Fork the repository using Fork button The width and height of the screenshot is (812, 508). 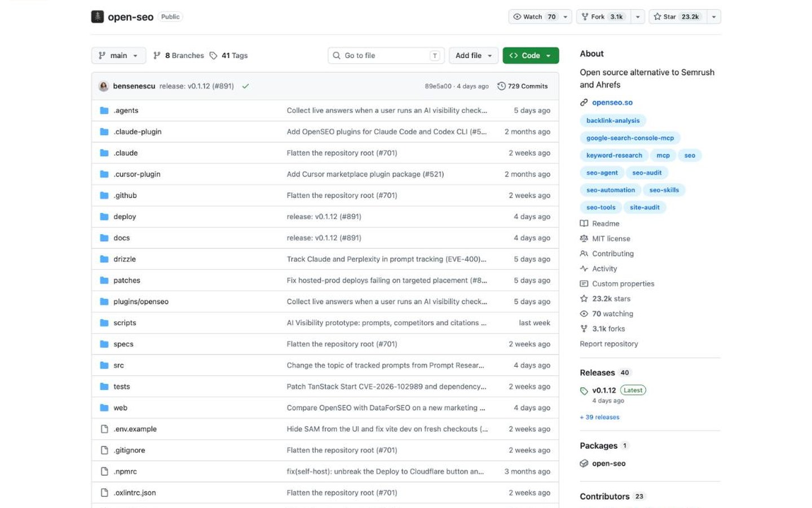point(603,17)
